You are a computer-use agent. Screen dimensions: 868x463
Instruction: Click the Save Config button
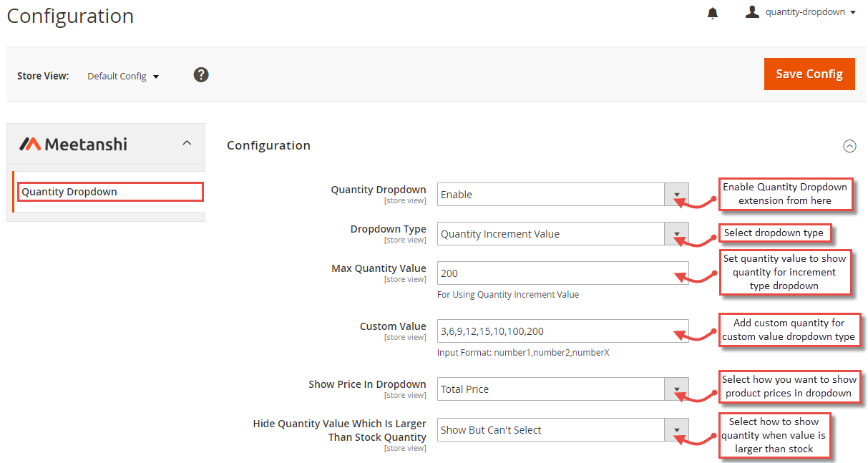(809, 74)
